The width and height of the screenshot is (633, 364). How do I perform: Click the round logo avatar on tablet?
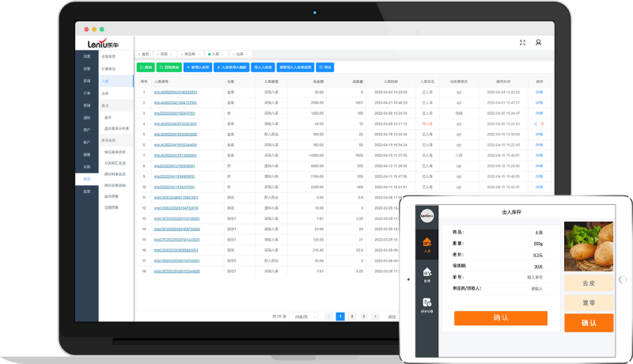click(x=426, y=214)
